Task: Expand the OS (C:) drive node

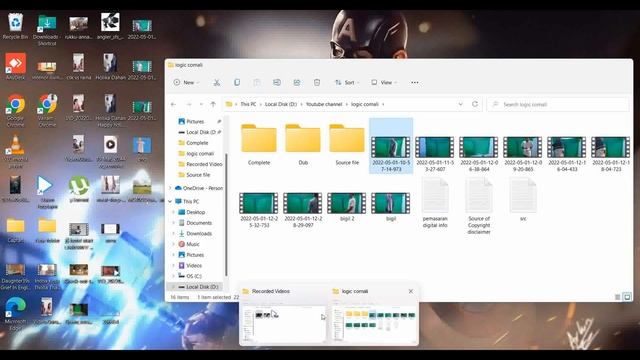Action: (173, 276)
